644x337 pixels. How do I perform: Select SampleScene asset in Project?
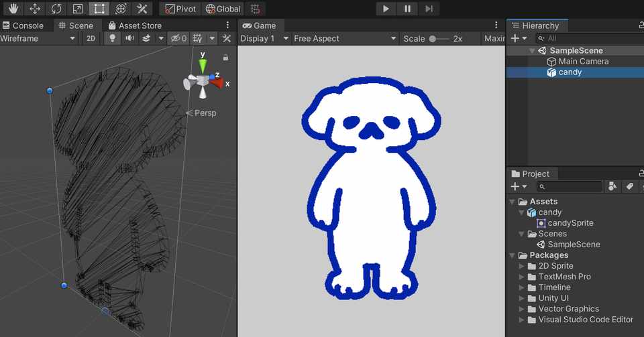coord(574,245)
